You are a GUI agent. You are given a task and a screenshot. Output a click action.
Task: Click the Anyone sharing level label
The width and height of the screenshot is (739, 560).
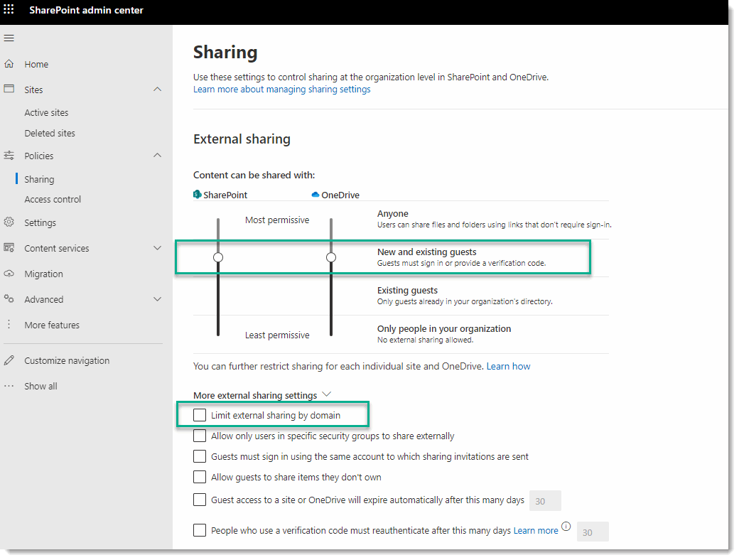(x=392, y=213)
